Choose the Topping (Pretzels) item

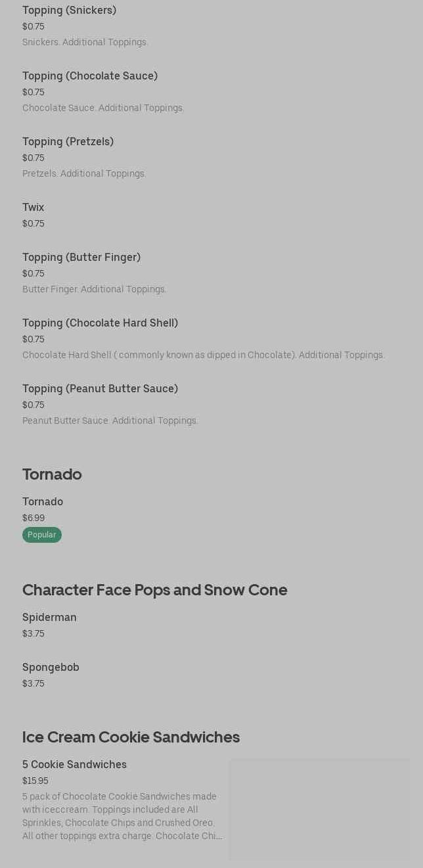(x=68, y=142)
